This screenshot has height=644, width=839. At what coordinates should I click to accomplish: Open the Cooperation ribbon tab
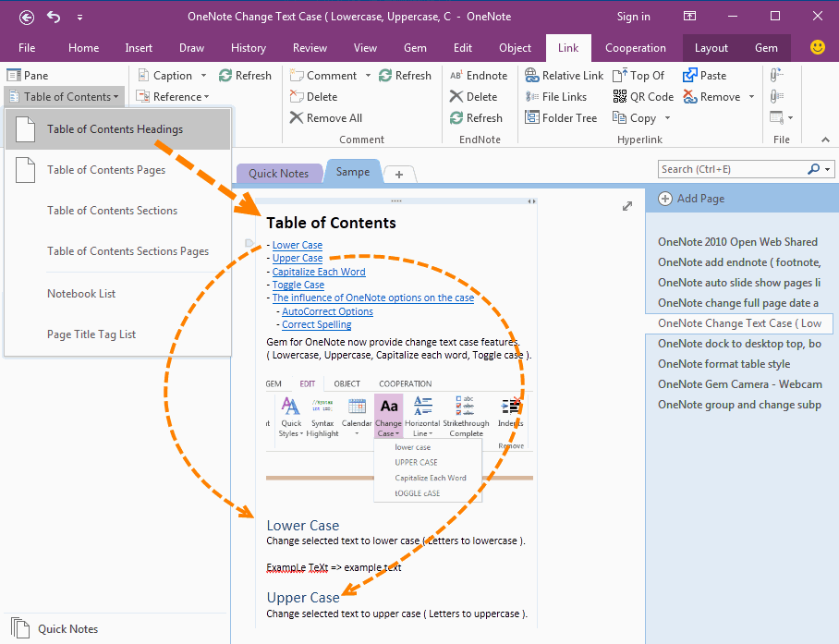click(636, 48)
